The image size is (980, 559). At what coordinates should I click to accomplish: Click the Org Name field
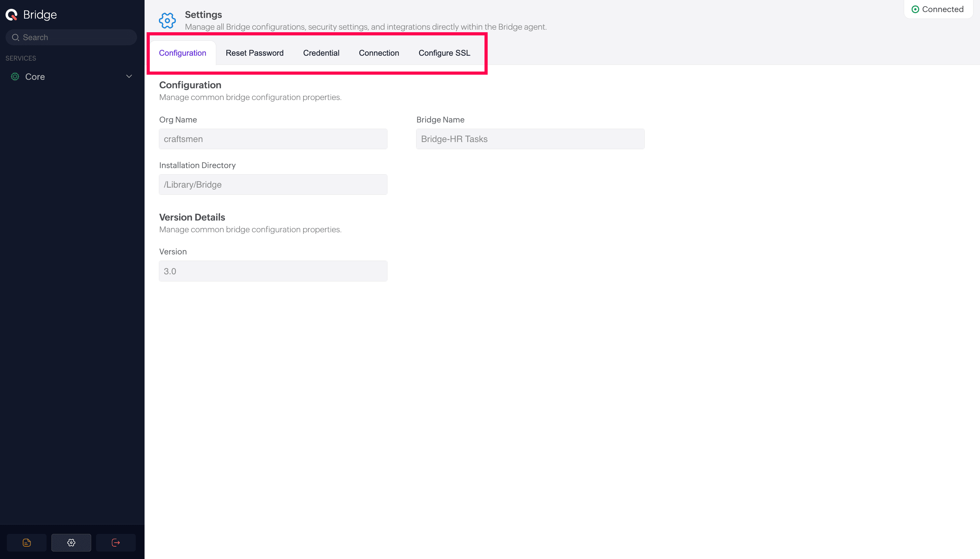[x=273, y=139]
